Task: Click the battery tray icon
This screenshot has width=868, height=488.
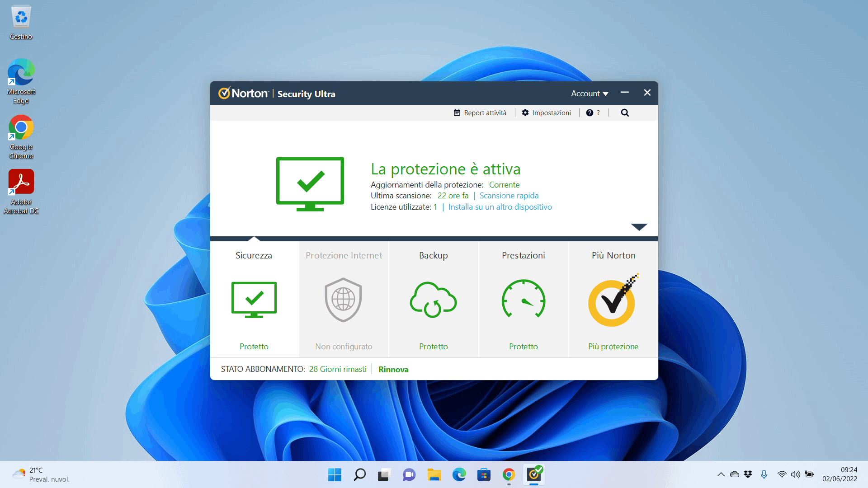Action: coord(809,474)
